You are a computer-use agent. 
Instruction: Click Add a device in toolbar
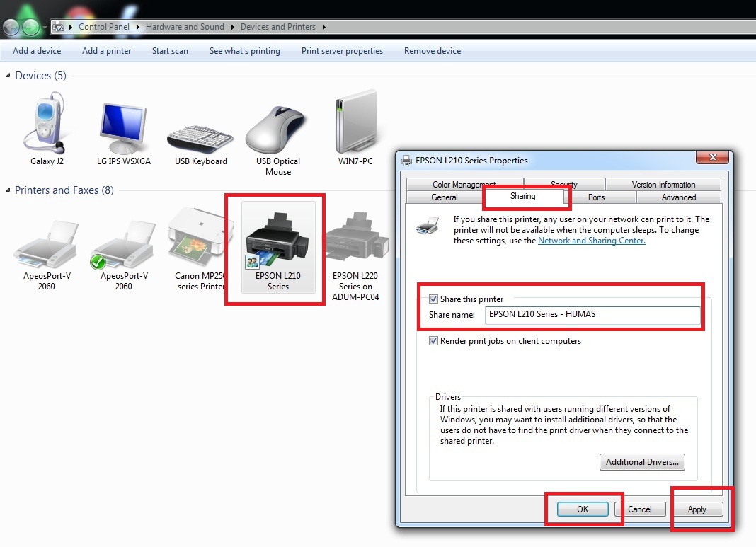coord(37,51)
